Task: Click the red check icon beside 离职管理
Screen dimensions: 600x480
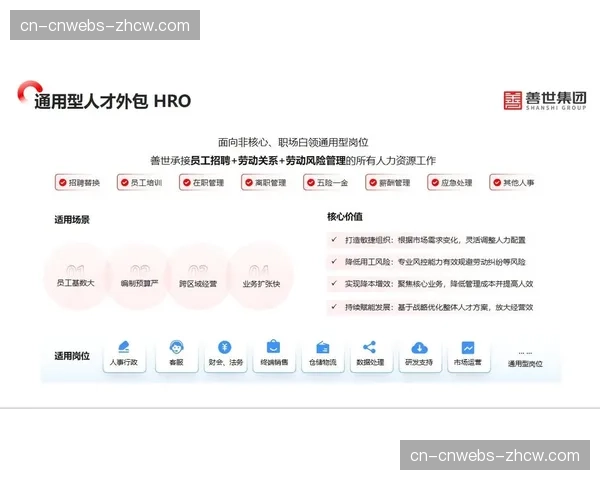Action: click(x=249, y=183)
